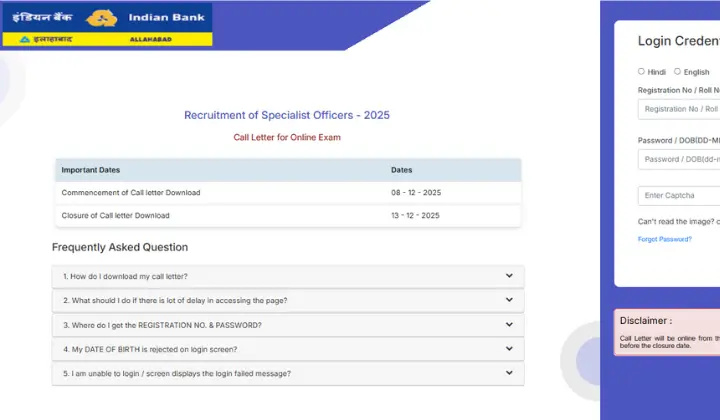Click chevron beside REGISTRATION NO. & PASSWORD question
This screenshot has height=420, width=720.
tap(509, 325)
